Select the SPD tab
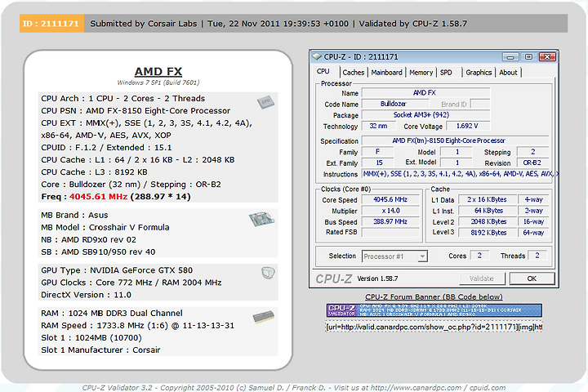This screenshot has height=392, width=588. click(x=446, y=73)
